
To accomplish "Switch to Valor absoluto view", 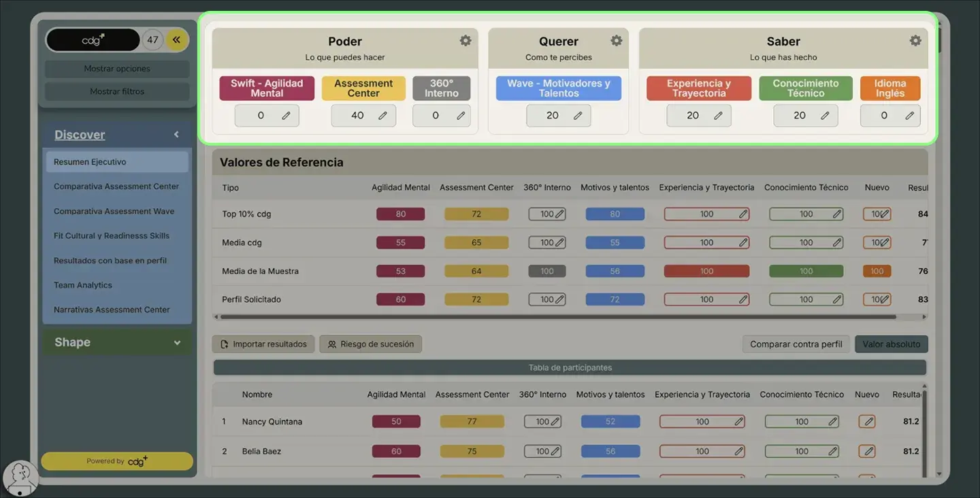I will click(x=892, y=344).
